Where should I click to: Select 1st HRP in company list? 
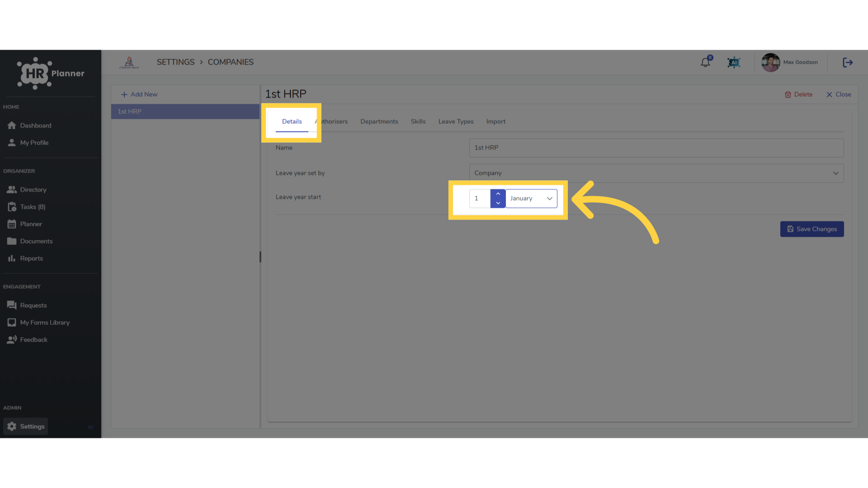click(185, 112)
